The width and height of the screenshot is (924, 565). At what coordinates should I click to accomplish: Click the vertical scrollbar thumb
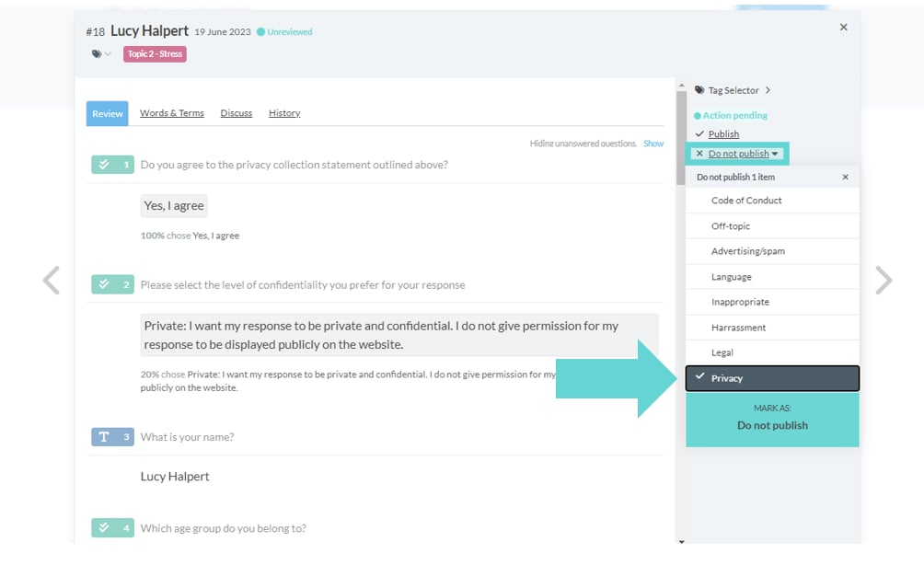point(681,138)
